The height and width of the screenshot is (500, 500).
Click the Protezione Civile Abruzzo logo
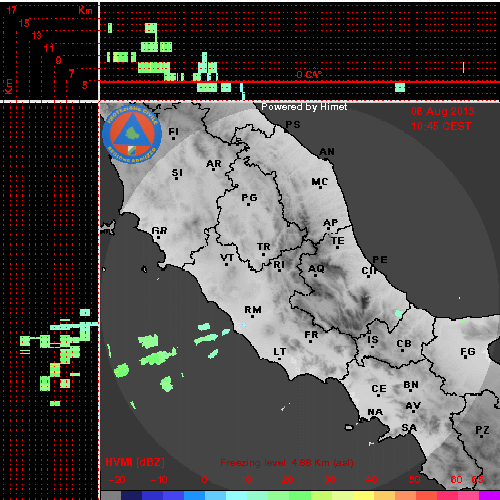point(132,134)
